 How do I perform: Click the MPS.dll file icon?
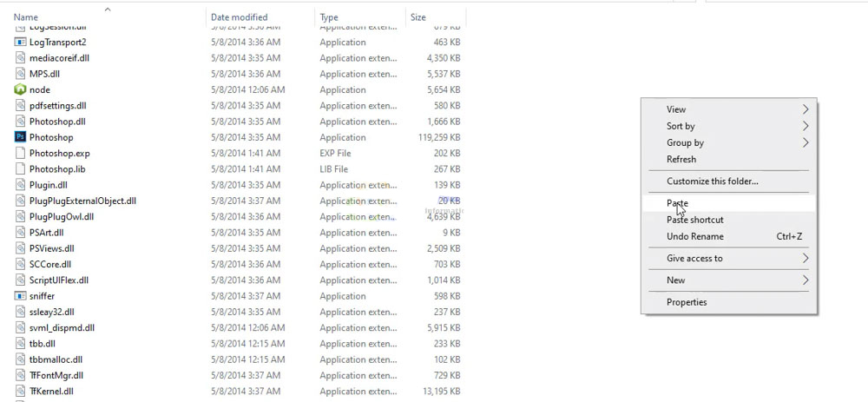[x=20, y=74]
